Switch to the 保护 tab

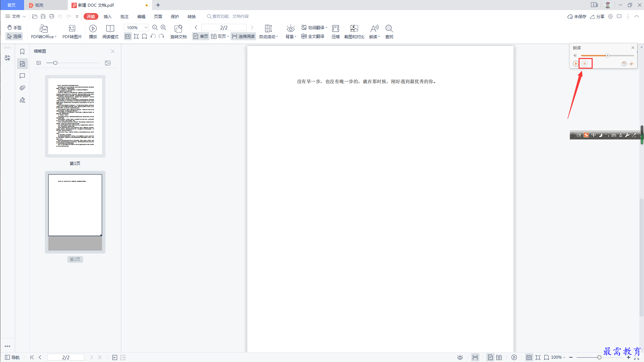point(175,16)
